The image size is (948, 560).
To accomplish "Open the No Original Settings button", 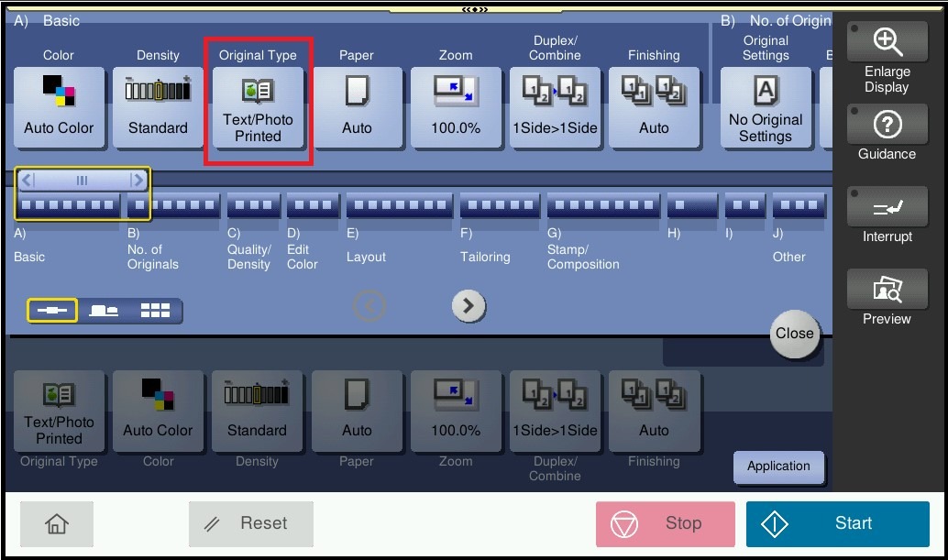I will coord(766,108).
